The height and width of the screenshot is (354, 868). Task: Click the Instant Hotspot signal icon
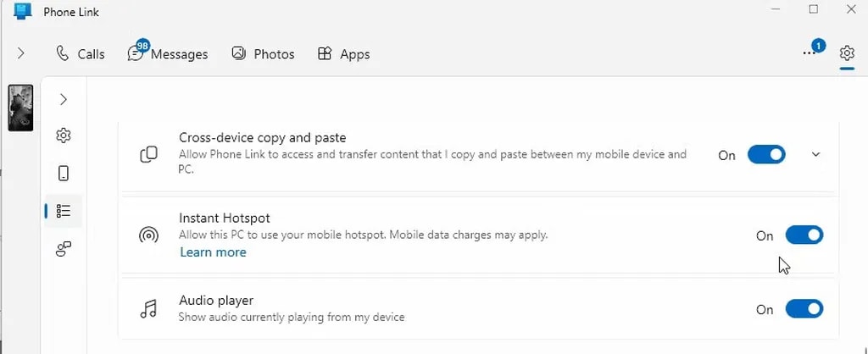click(x=148, y=235)
